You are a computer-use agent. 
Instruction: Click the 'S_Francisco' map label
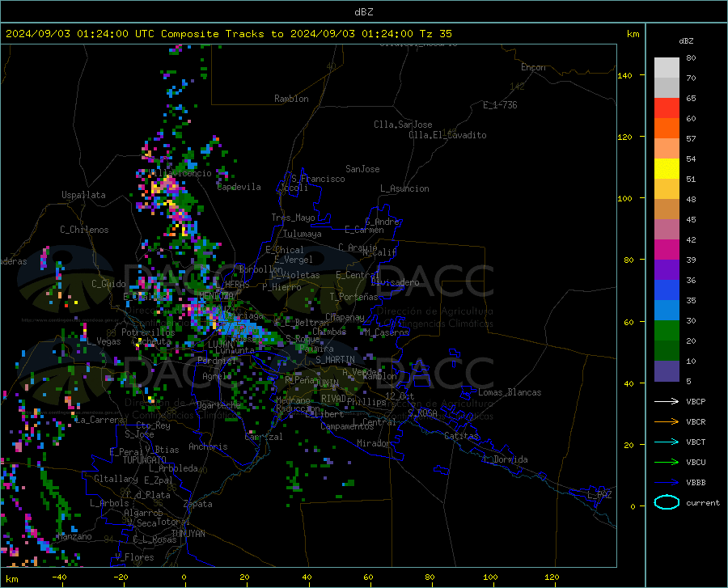[x=318, y=179]
